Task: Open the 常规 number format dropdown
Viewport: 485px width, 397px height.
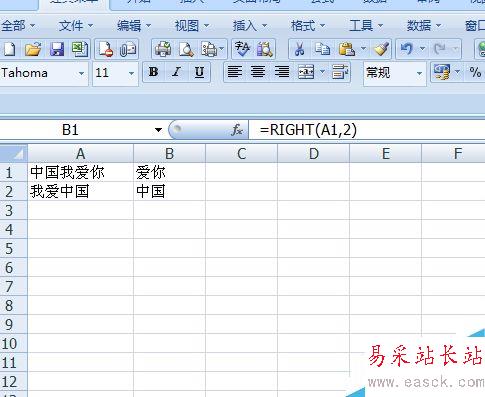Action: click(419, 73)
